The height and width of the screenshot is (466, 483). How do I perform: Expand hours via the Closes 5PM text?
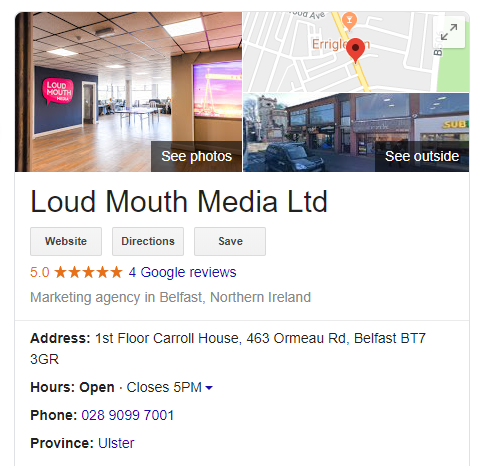tap(164, 387)
